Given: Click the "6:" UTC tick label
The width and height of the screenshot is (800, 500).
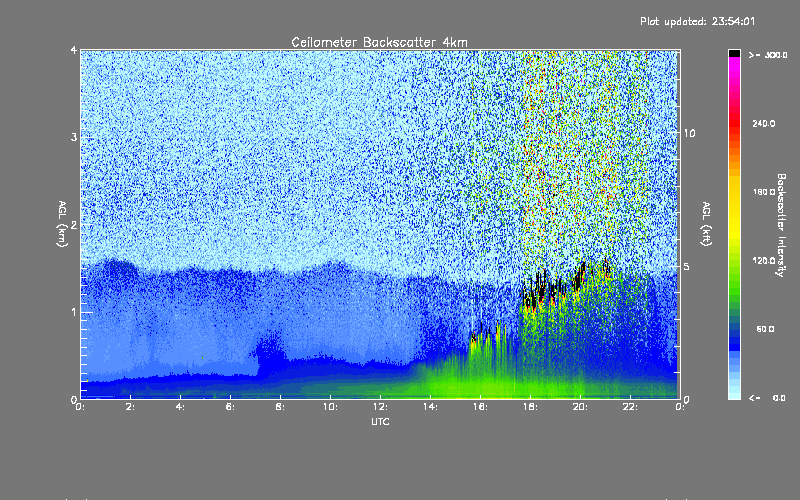Looking at the screenshot, I should pyautogui.click(x=230, y=407).
